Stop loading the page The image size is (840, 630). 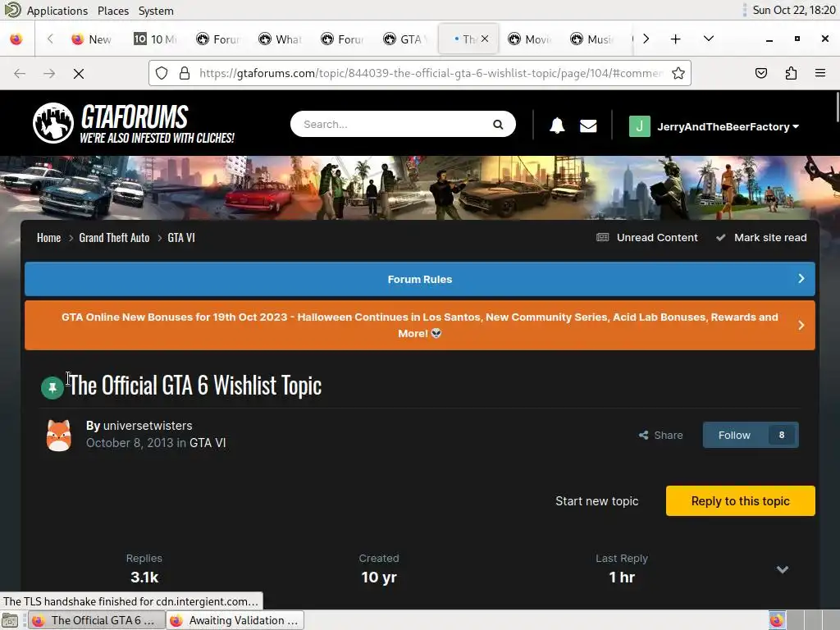pos(79,73)
